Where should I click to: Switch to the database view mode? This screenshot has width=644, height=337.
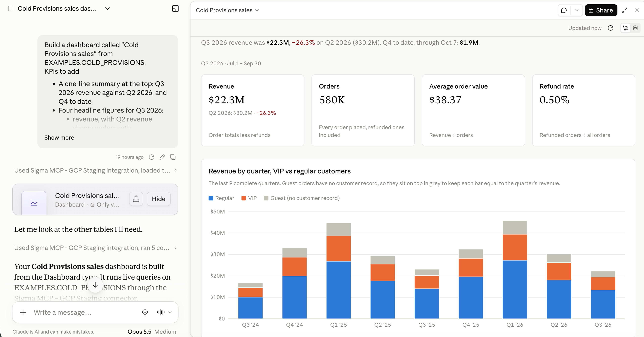(635, 28)
